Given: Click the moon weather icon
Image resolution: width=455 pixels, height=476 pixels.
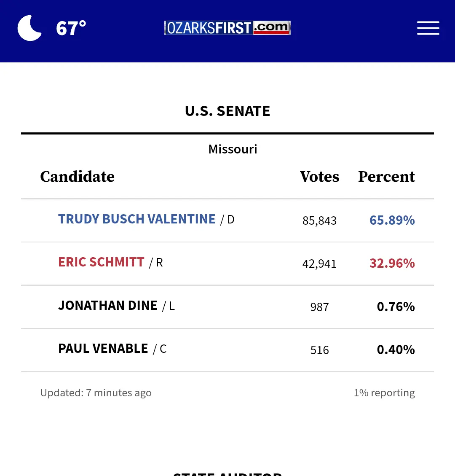Looking at the screenshot, I should [x=29, y=28].
